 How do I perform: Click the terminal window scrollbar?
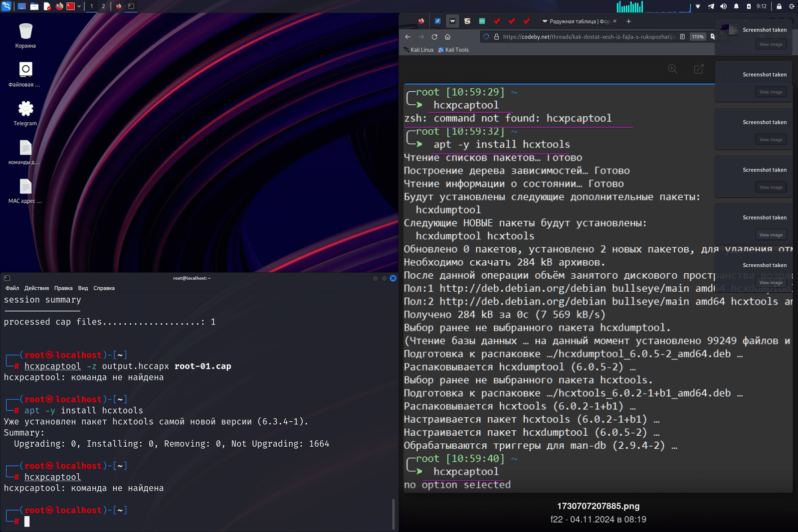394,514
